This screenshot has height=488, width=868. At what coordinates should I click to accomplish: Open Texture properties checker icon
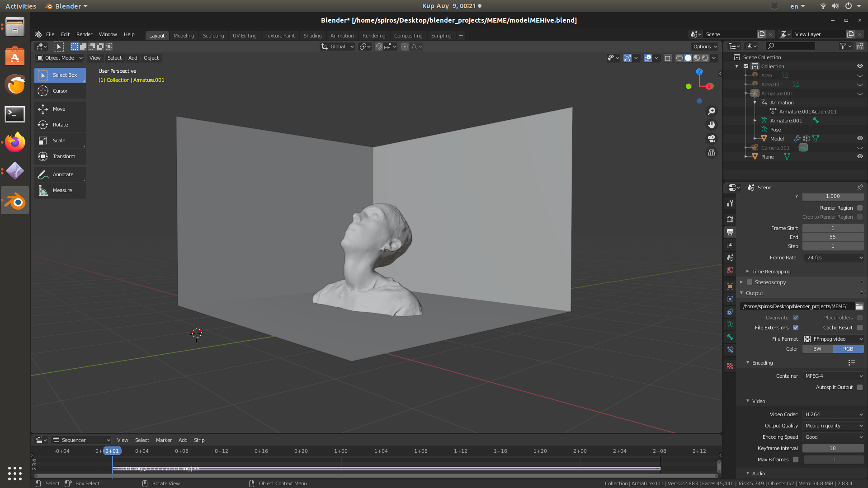730,366
